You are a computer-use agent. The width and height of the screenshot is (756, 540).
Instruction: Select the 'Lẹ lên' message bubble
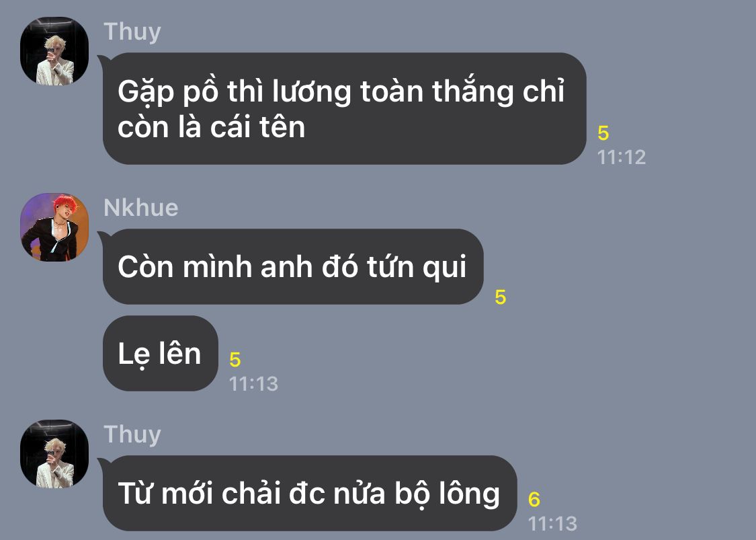[x=160, y=353]
